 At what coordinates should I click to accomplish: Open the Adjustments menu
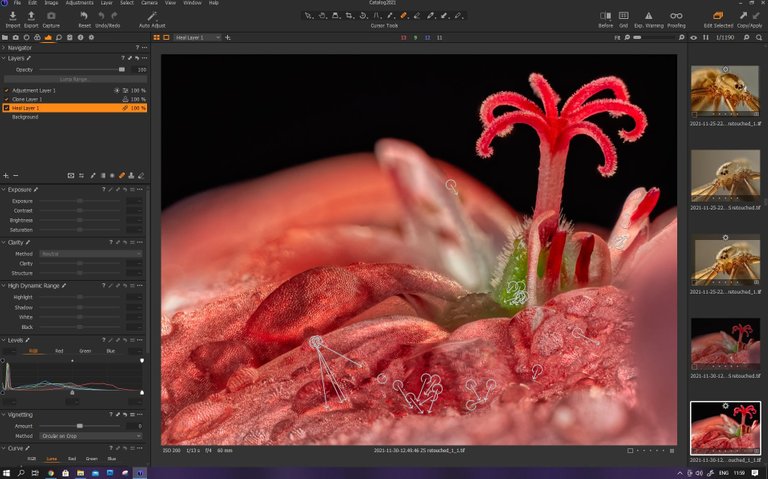(x=79, y=3)
